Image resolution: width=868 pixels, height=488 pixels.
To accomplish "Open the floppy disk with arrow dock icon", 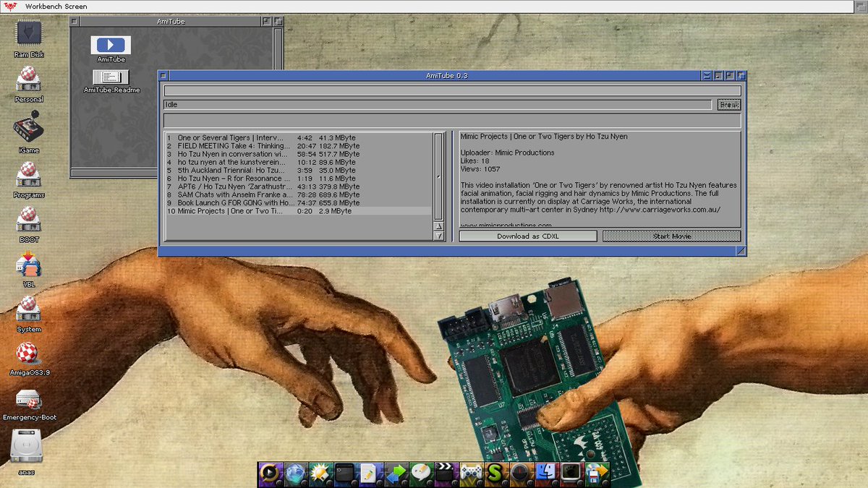I will 597,473.
